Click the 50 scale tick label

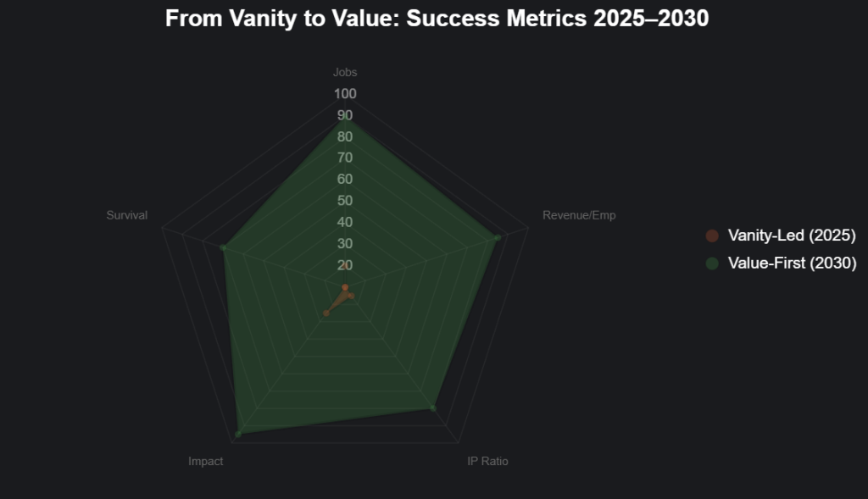[345, 201]
